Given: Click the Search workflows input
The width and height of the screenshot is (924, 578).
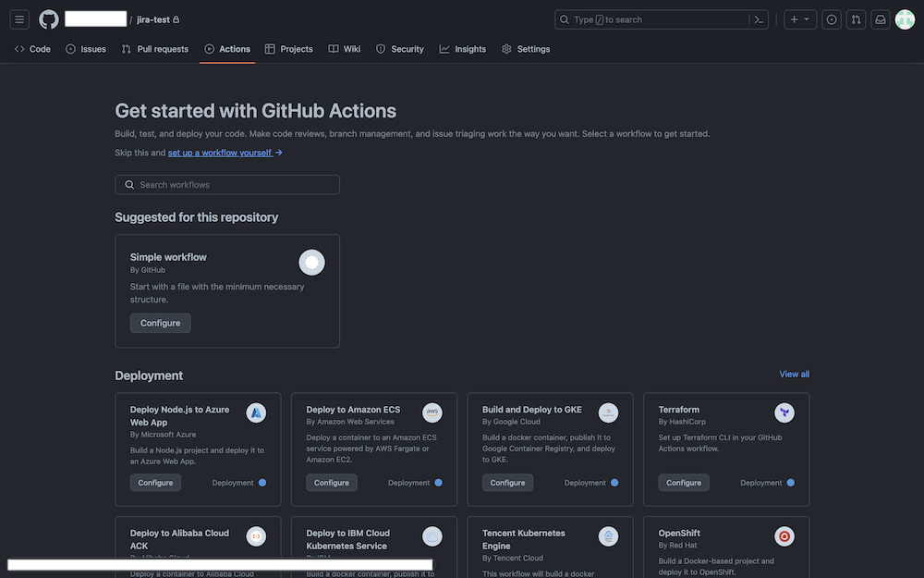Looking at the screenshot, I should point(227,185).
